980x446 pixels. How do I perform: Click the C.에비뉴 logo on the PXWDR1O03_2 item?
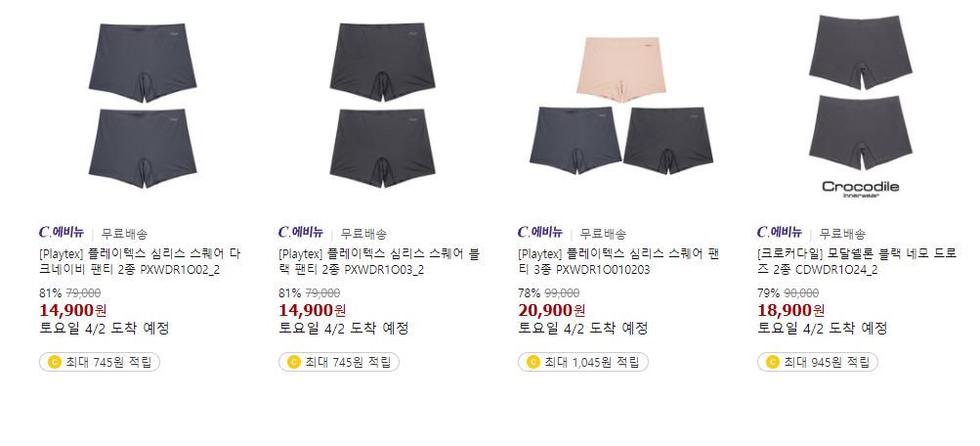coord(301,233)
